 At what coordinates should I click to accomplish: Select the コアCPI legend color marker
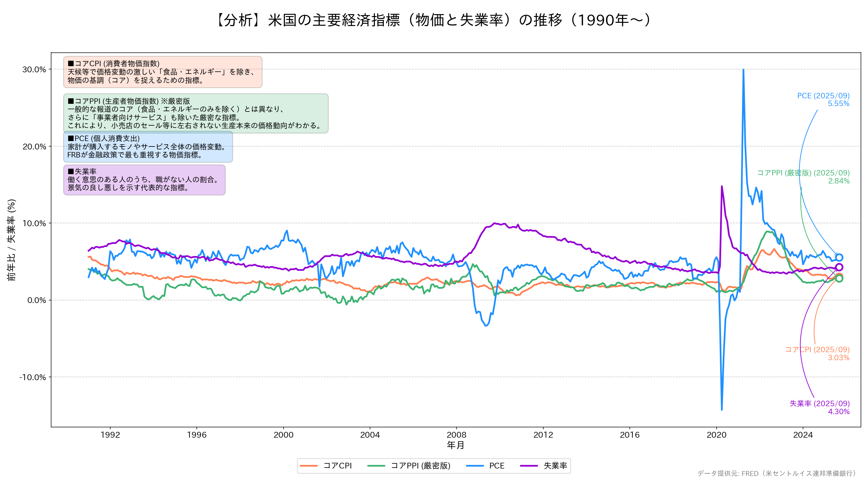[309, 466]
